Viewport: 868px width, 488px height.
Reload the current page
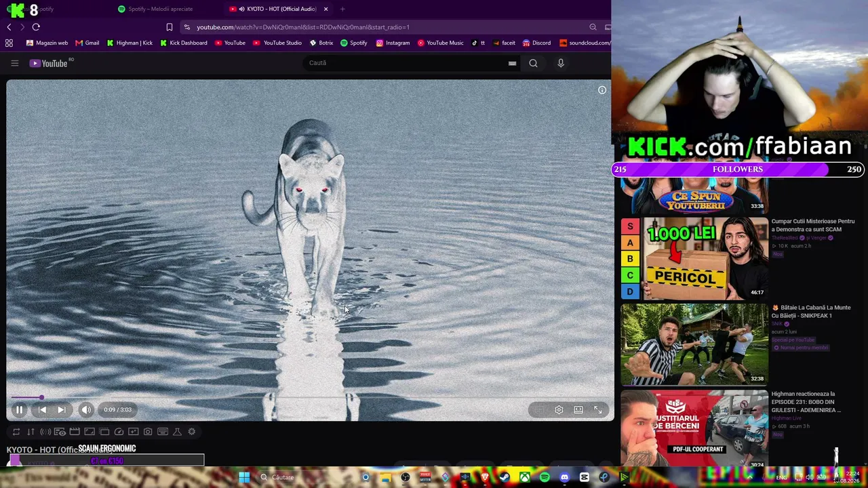[36, 27]
